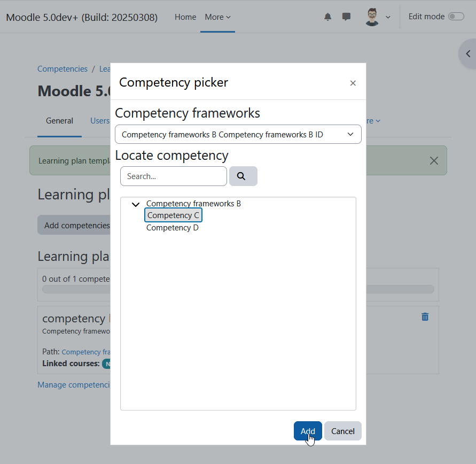Screen dimensions: 476x464
Task: Open the messaging chat bubble icon
Action: point(346,17)
